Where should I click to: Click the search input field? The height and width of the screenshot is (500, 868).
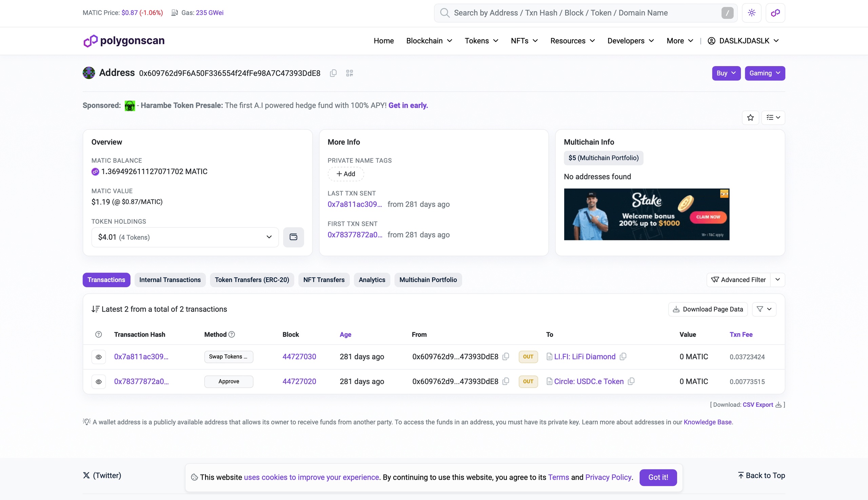(586, 13)
